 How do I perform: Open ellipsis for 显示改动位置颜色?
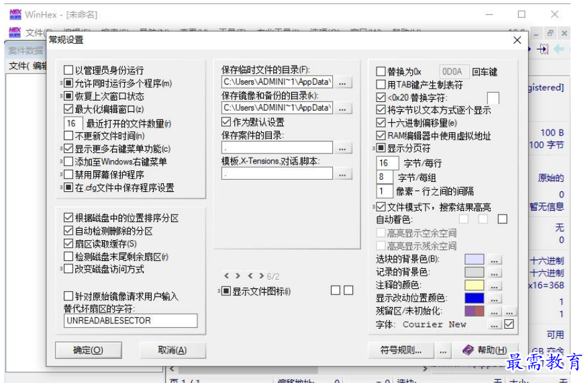pyautogui.click(x=494, y=298)
